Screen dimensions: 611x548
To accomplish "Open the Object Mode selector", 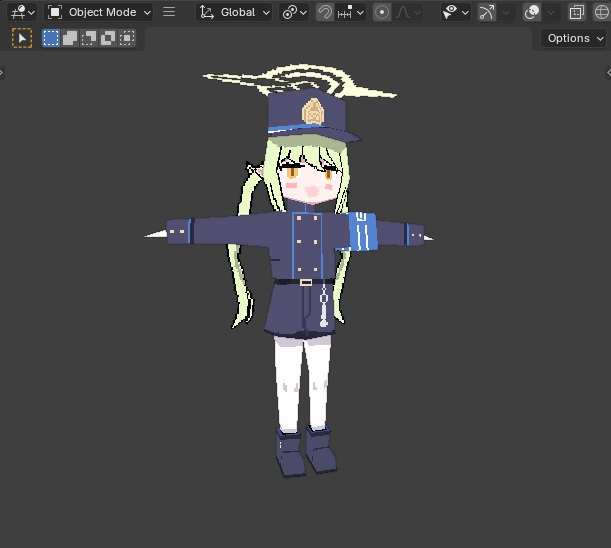I will pos(99,12).
